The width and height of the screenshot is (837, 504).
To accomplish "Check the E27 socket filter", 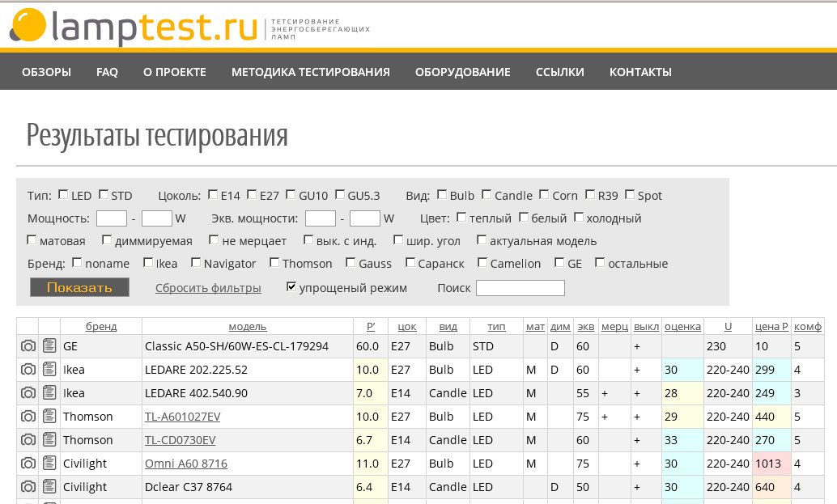I will click(x=251, y=194).
